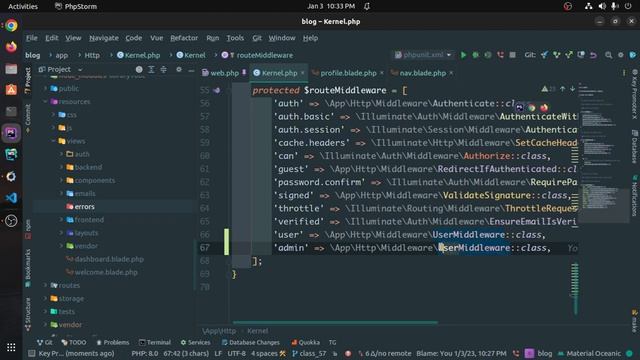
Task: Open the Refactor menu
Action: pyautogui.click(x=184, y=38)
